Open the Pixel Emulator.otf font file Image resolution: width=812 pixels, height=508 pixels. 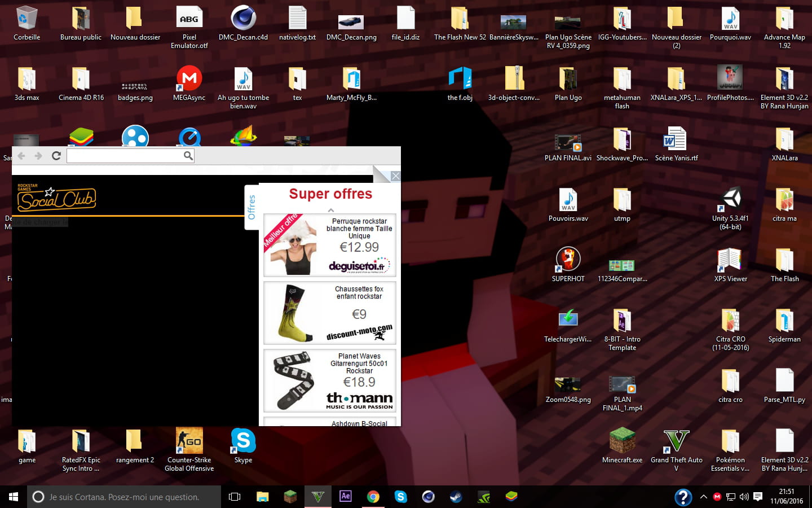click(x=189, y=27)
